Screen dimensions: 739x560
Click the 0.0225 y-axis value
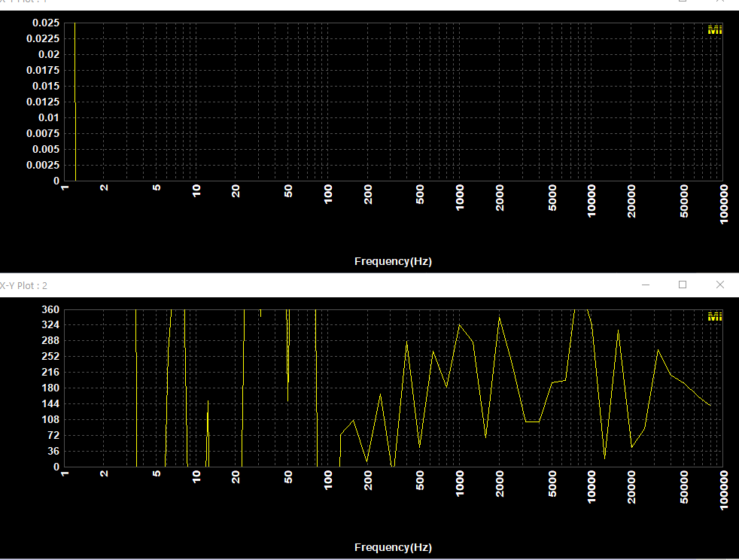pos(43,38)
